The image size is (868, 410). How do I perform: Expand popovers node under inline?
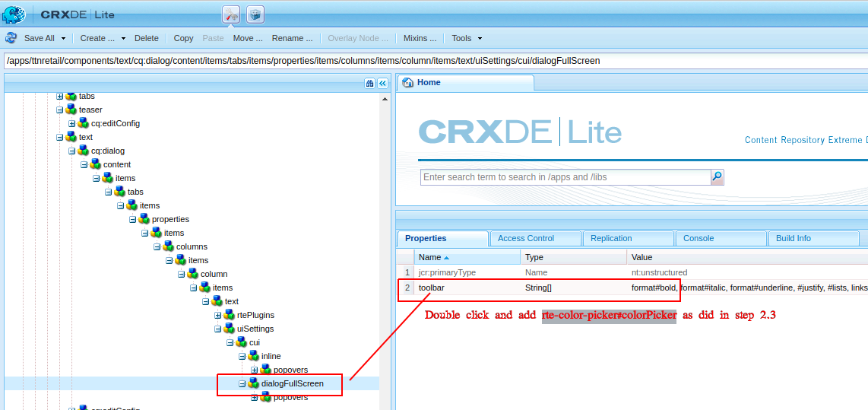point(255,370)
